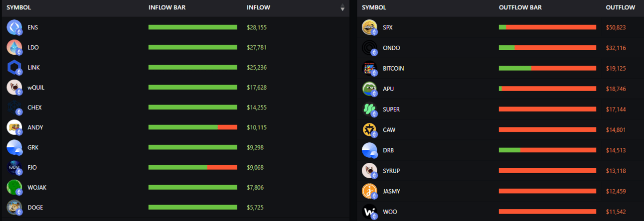Click the JASMY token icon
Viewport: 644px width, 221px height.
coord(369,191)
